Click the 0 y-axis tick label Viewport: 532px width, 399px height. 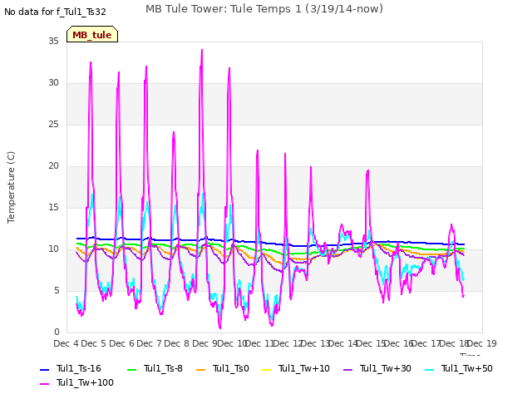(57, 332)
